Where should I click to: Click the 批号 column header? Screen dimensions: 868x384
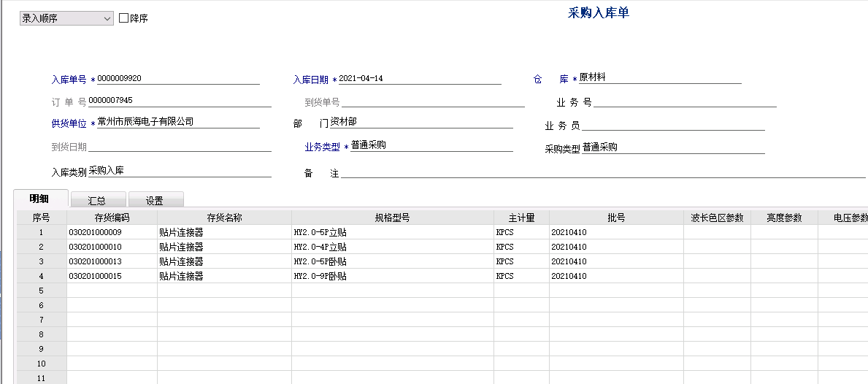tap(616, 218)
